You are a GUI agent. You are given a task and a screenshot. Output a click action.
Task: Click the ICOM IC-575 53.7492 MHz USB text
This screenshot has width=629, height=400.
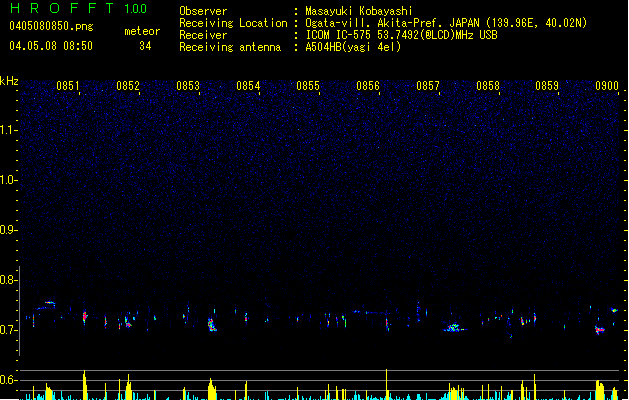[x=402, y=35]
